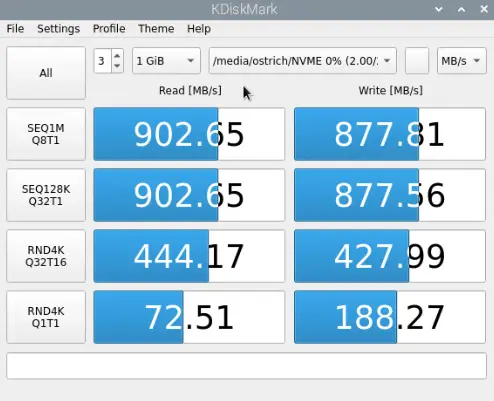The height and width of the screenshot is (401, 494).
Task: Run the RND4K Q32T16 test
Action: [x=46, y=256]
